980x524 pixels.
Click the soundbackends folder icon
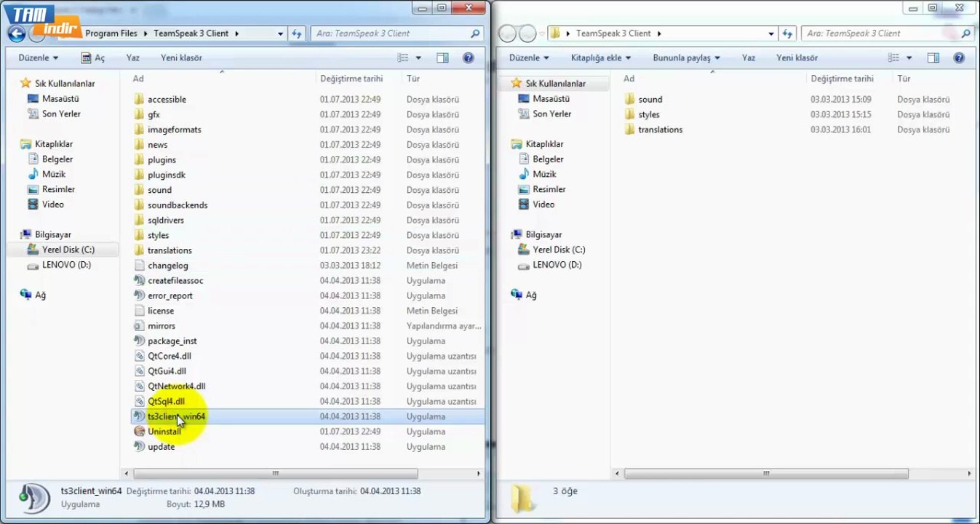[x=140, y=205]
